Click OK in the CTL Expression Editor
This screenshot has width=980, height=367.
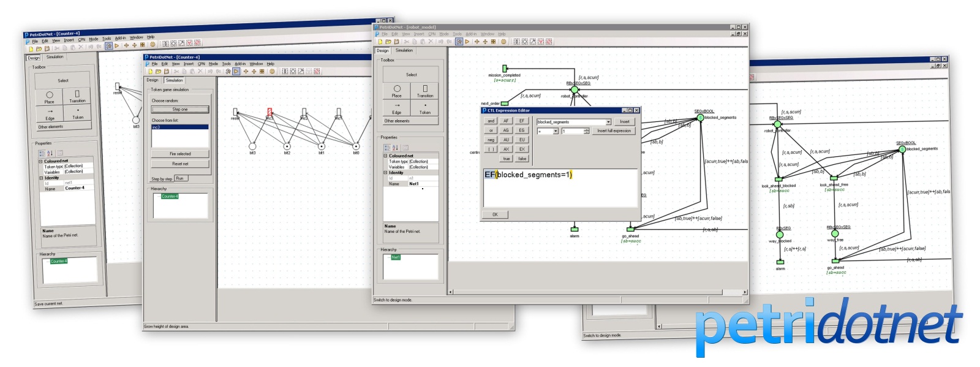click(495, 215)
